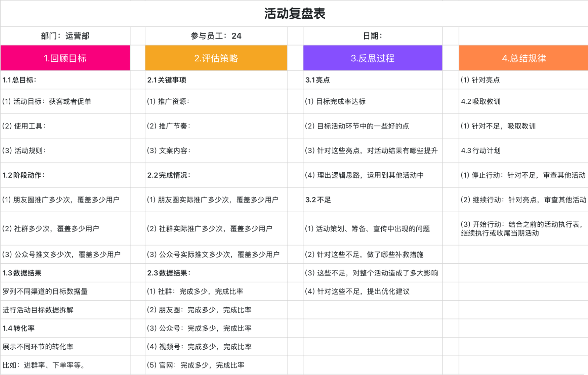Select the pink "1.回顾目标" header
The image size is (588, 375).
65,58
